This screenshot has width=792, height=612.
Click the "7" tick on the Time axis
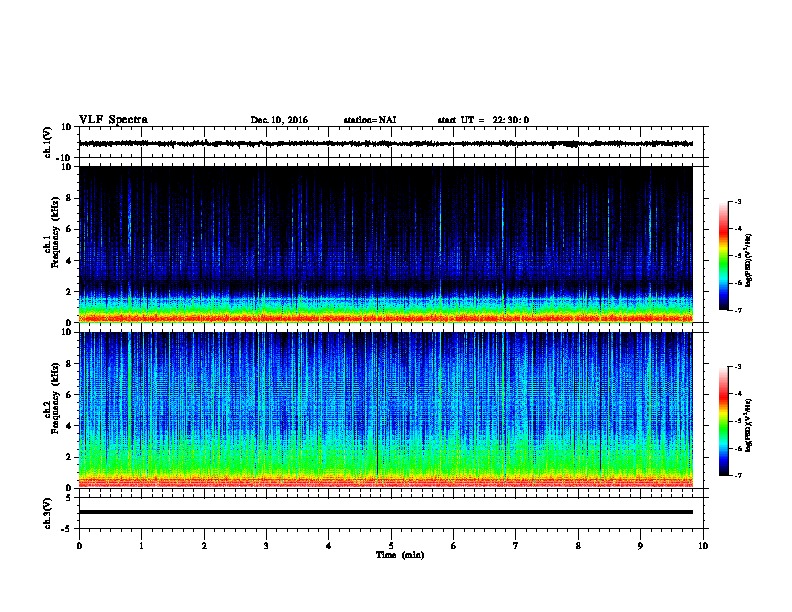point(516,546)
